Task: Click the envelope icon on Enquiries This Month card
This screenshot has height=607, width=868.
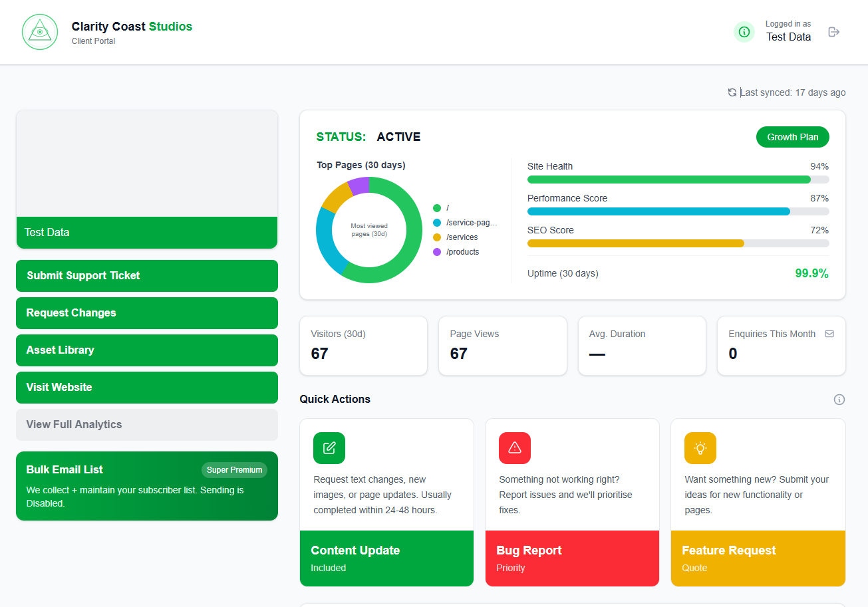Action: point(829,333)
